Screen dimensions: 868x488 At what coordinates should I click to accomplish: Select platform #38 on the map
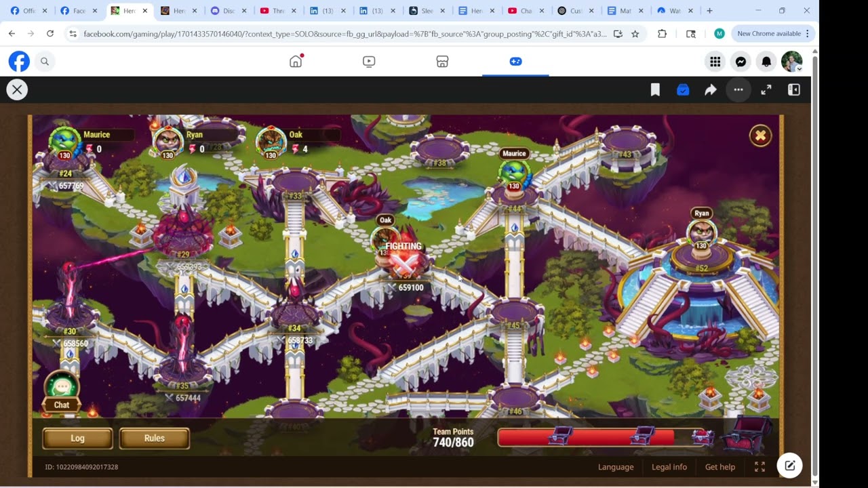coord(439,152)
